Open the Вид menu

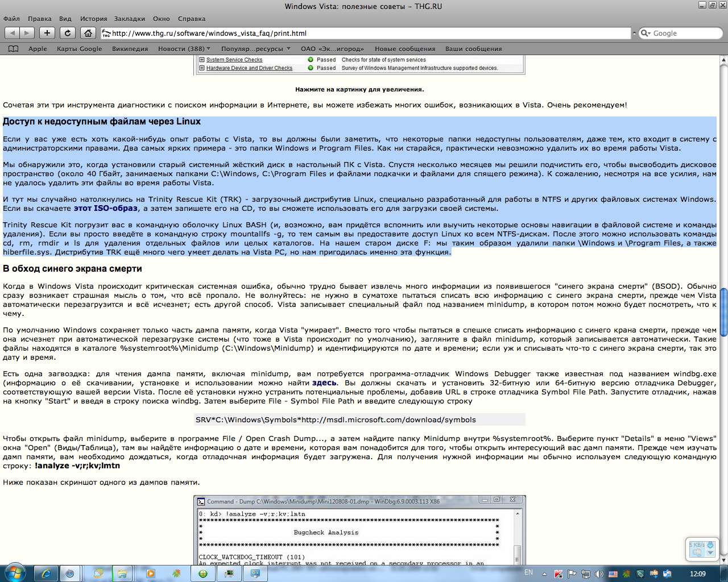(65, 19)
